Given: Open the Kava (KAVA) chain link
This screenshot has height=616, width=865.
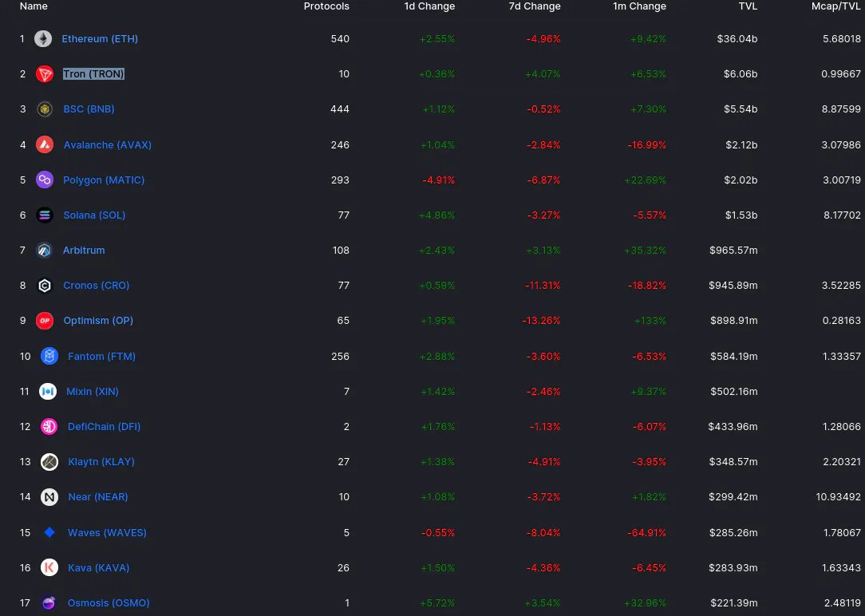Looking at the screenshot, I should [99, 567].
